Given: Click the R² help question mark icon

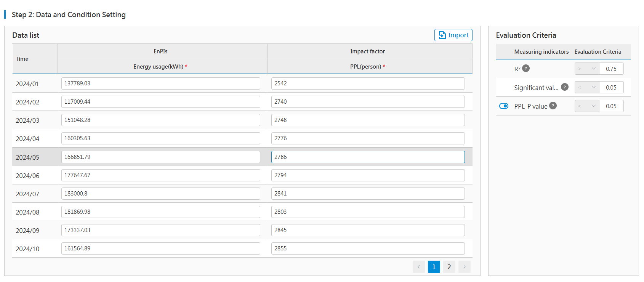Looking at the screenshot, I should 526,69.
